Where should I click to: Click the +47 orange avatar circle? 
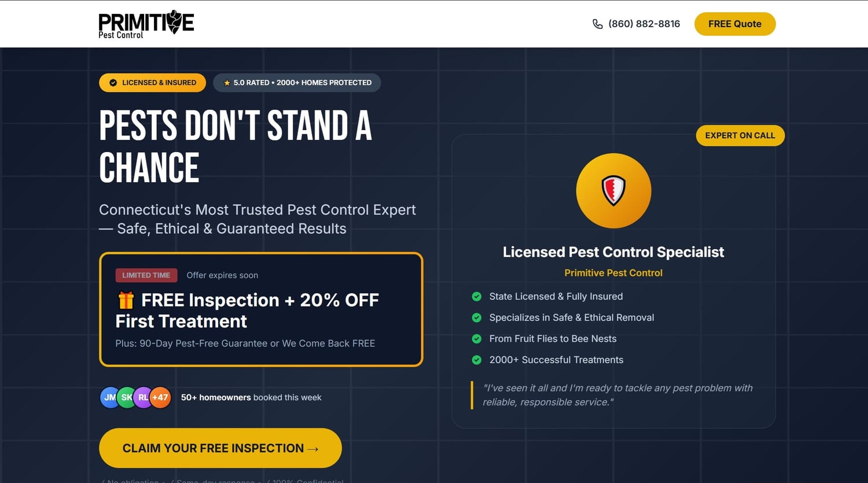(x=160, y=397)
